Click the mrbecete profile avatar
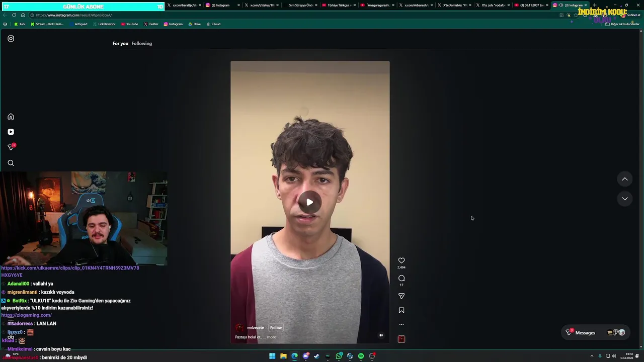This screenshot has width=644, height=362. pyautogui.click(x=239, y=327)
